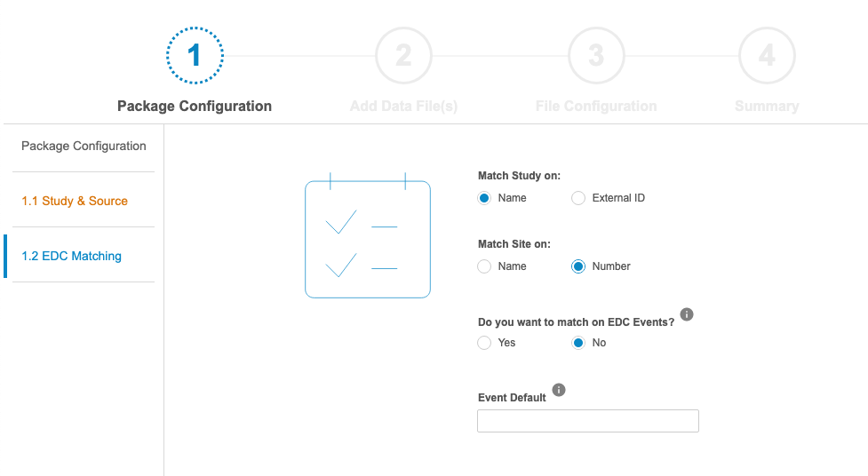This screenshot has height=476, width=868.
Task: Click info icon beside EDC Events question
Action: point(687,314)
